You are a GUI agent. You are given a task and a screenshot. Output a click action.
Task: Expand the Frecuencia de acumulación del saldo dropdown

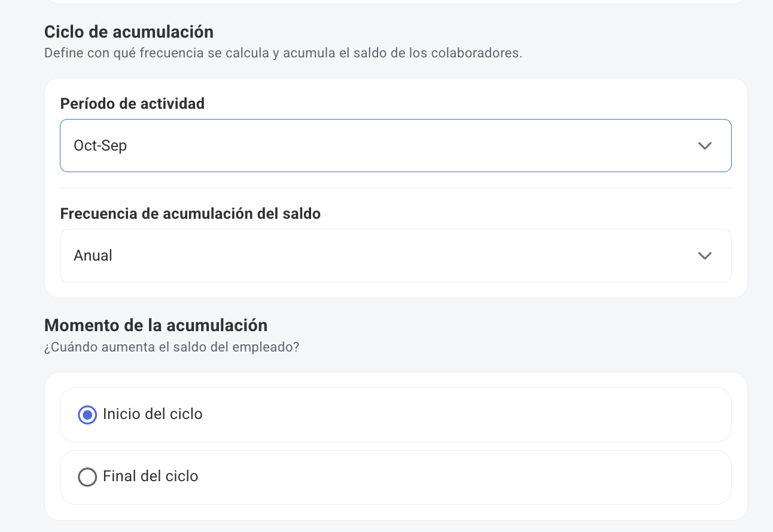tap(395, 255)
